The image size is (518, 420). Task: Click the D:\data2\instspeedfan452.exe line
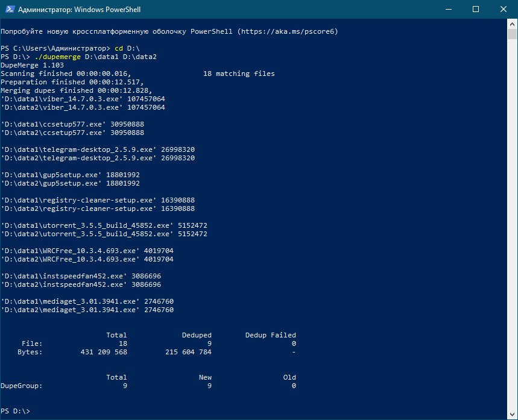coord(81,284)
